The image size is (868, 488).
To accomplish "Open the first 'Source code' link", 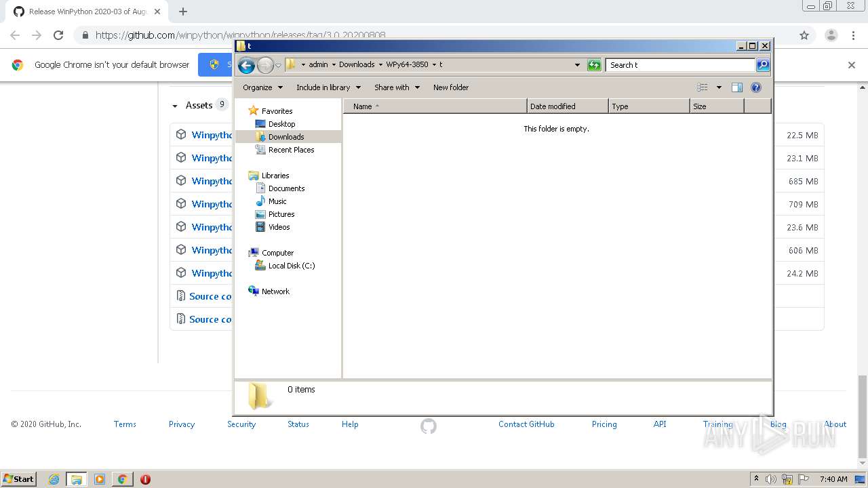I will [210, 296].
